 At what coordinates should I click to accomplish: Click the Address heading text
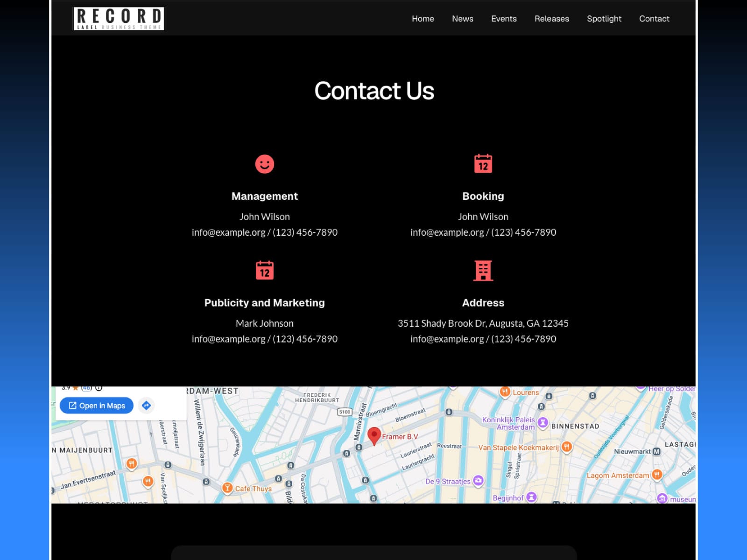(x=483, y=303)
